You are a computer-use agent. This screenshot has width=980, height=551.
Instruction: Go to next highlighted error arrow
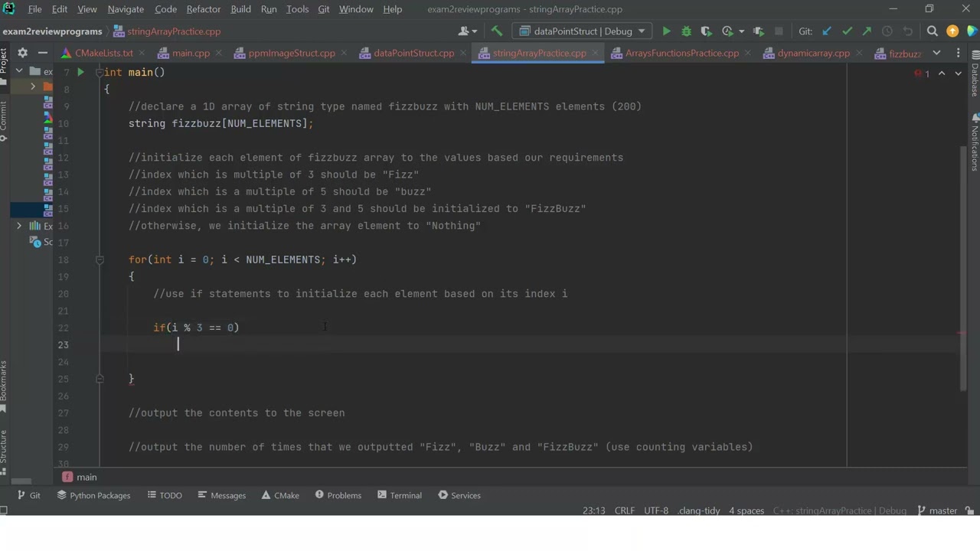pos(958,73)
